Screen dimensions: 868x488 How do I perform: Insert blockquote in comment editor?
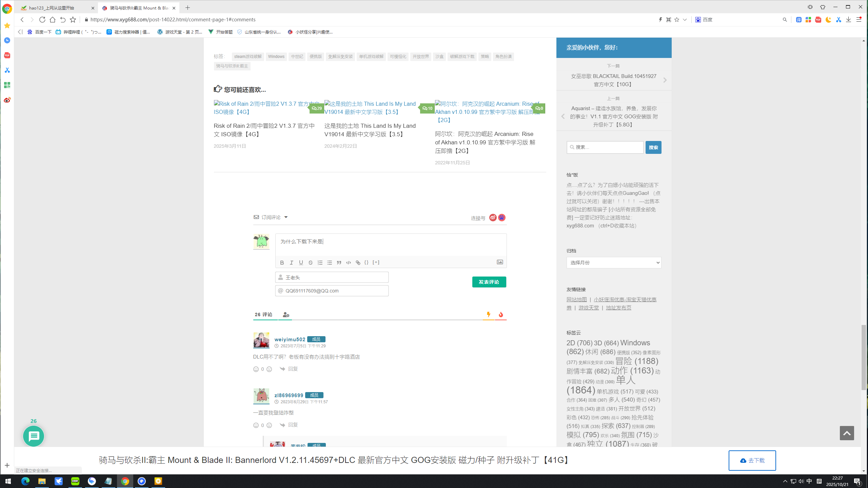[x=339, y=263]
